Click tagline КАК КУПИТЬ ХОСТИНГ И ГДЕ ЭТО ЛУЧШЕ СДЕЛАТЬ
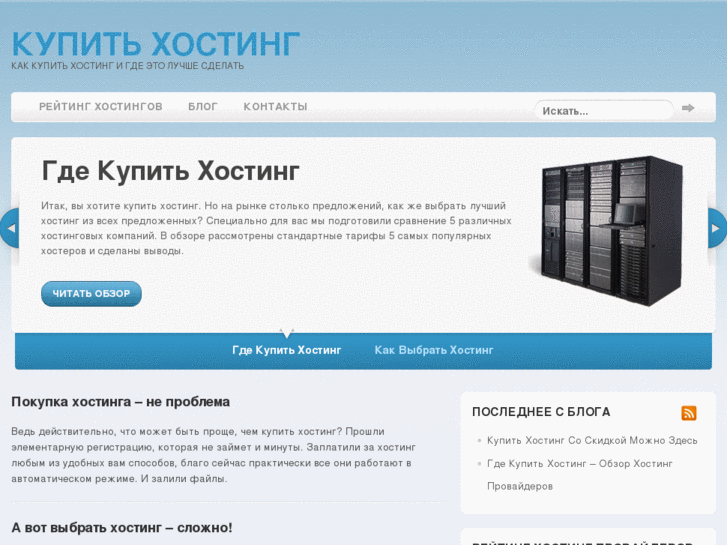This screenshot has width=727, height=545. (128, 66)
